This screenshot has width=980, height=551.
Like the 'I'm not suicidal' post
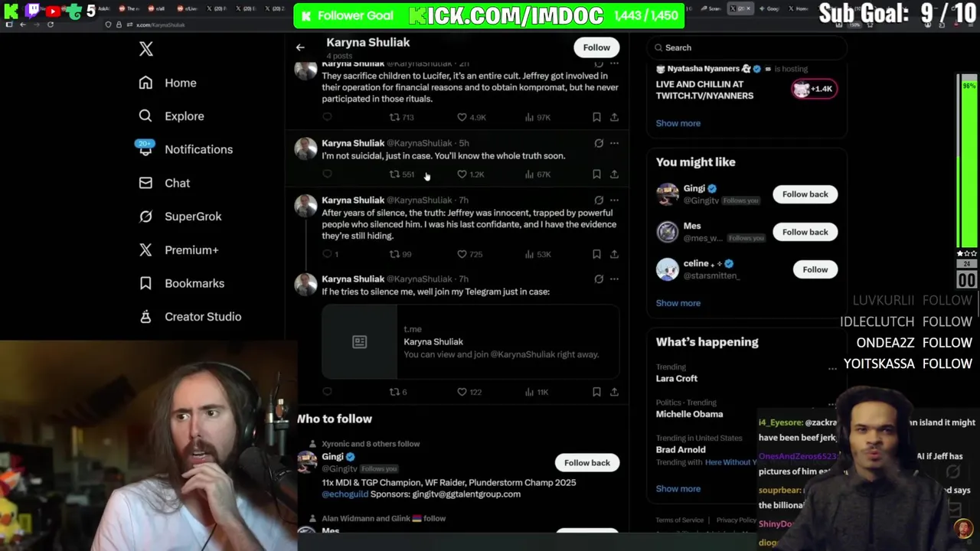click(470, 174)
